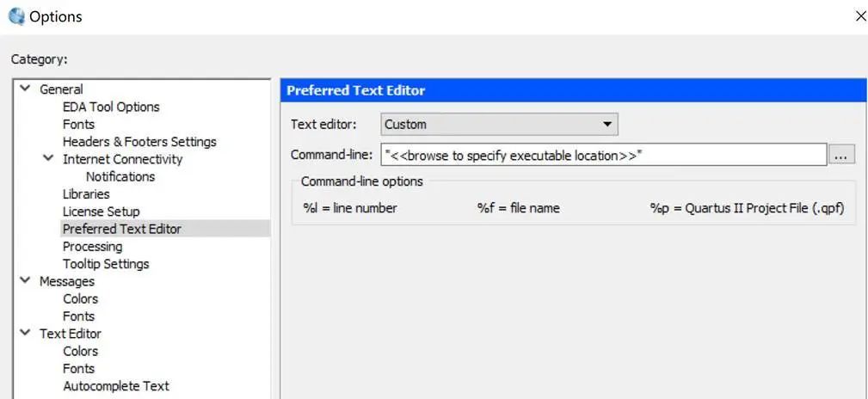Click the Preferred Text Editor blue header

pyautogui.click(x=574, y=90)
